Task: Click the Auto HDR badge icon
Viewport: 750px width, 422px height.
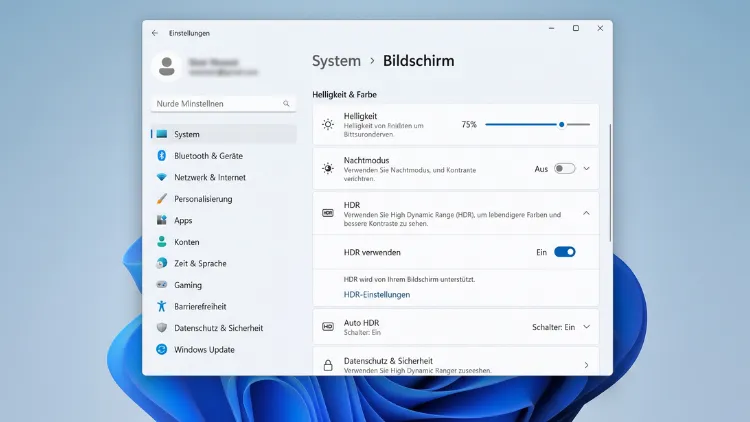Action: [328, 327]
